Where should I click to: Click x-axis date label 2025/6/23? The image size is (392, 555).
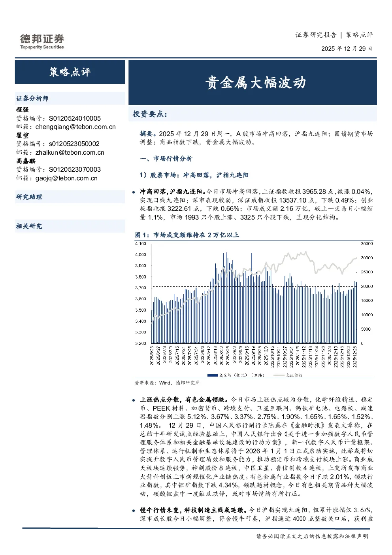point(152,356)
